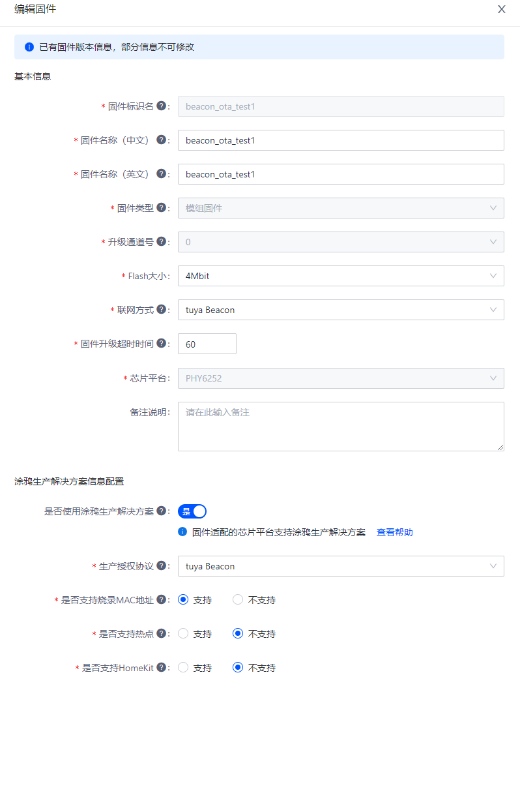520x812 pixels.
Task: Select 不支持 for 烧录MAC地址
Action: pyautogui.click(x=254, y=599)
